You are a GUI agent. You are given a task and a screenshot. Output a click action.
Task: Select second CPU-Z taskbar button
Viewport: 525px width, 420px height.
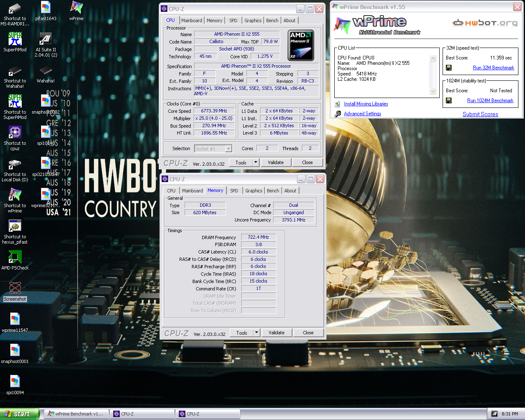[x=208, y=414]
